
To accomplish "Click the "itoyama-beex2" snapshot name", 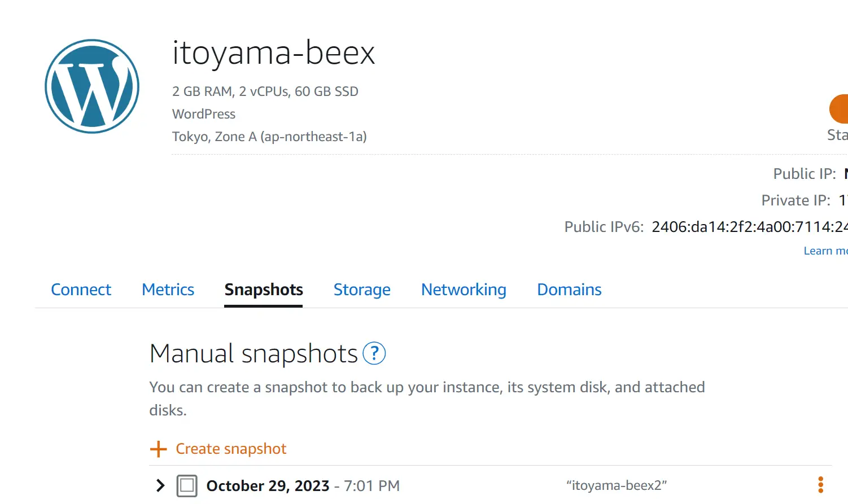I will [x=617, y=485].
